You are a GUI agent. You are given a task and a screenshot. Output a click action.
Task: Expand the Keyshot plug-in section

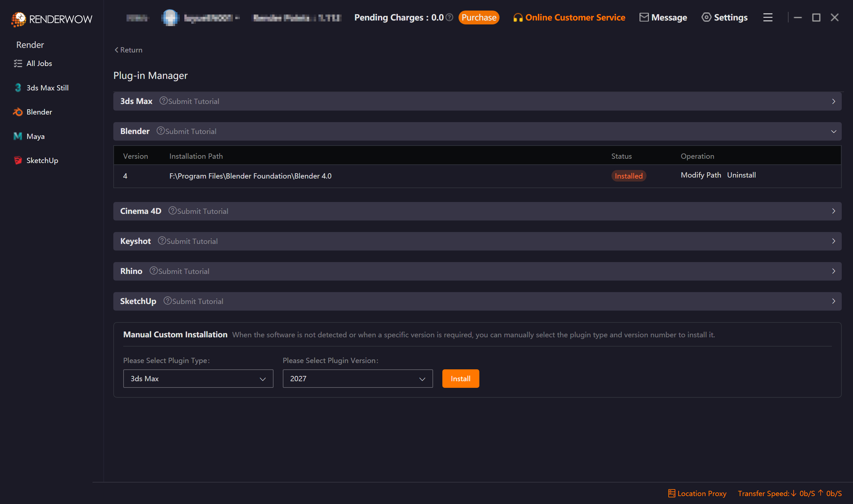(x=834, y=241)
